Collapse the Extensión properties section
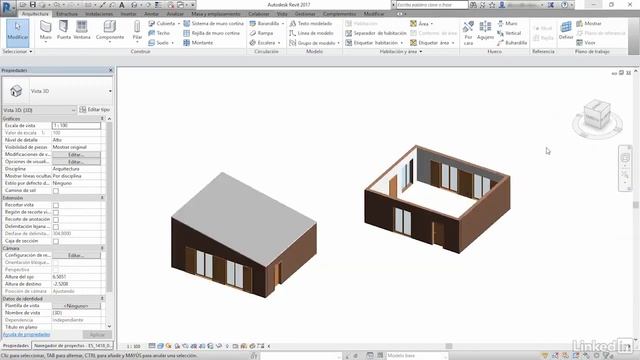The width and height of the screenshot is (640, 360). coord(102,198)
